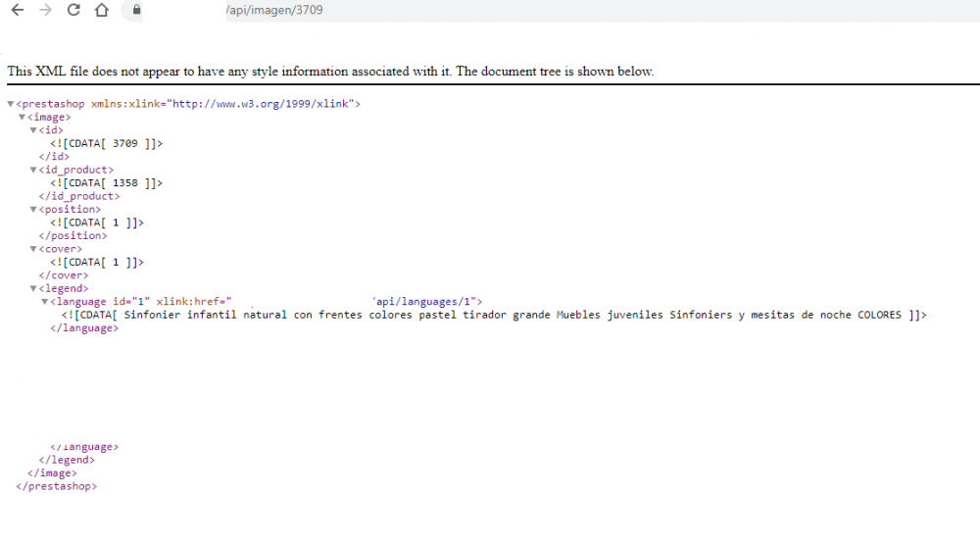Viewport: 980px width, 545px height.
Task: Click the browser forward arrow
Action: [46, 10]
